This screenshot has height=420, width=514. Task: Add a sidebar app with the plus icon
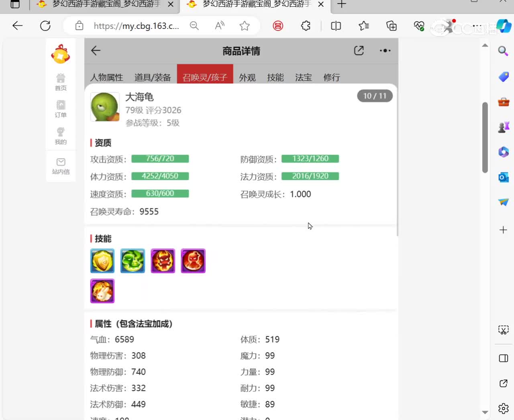(504, 230)
